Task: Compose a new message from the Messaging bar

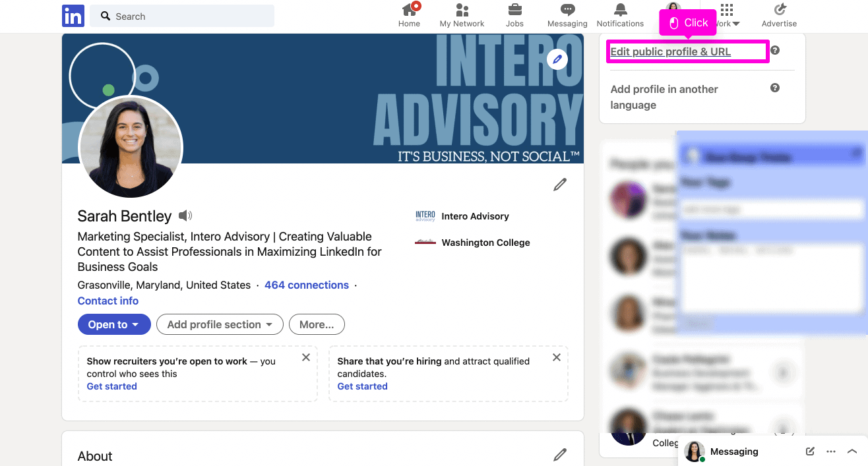Action: (x=810, y=451)
